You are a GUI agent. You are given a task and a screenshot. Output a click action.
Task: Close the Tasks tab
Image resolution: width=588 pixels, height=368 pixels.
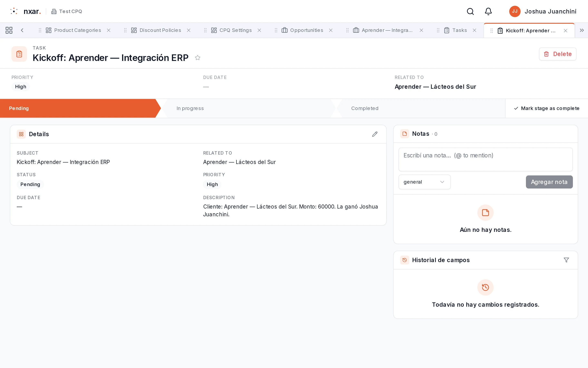[474, 30]
